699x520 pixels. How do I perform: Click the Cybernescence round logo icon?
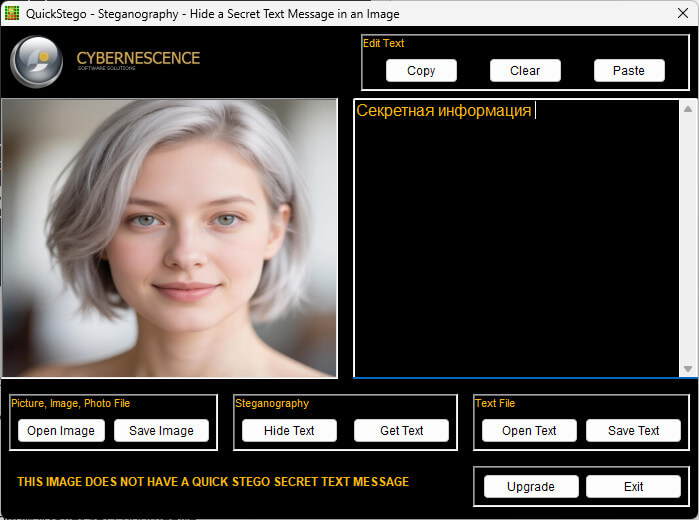[x=37, y=62]
